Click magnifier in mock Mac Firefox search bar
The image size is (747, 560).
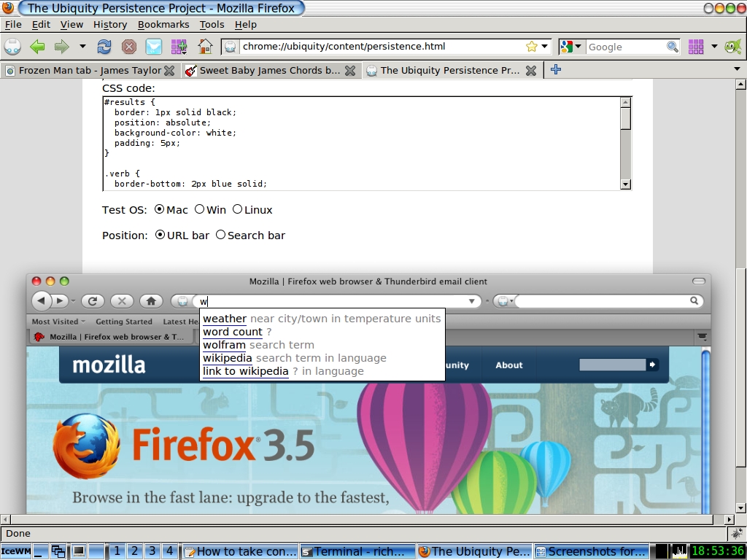click(694, 300)
